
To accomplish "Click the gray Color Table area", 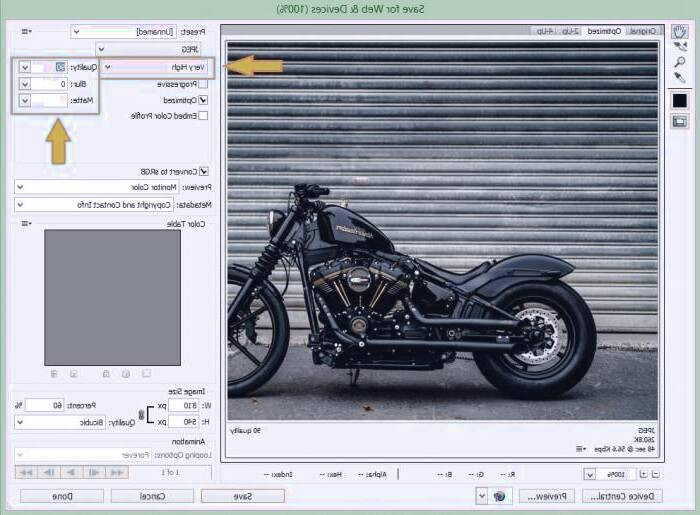I will [112, 298].
